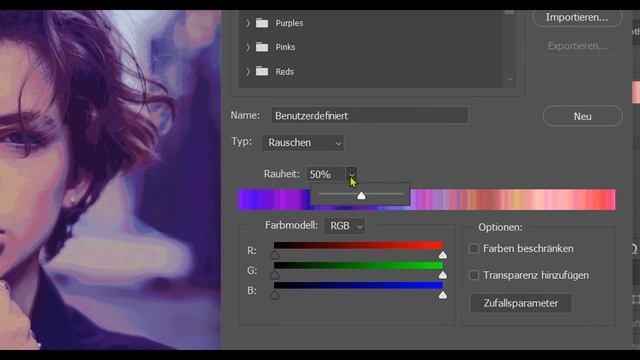This screenshot has height=360, width=640.
Task: Click the G channel maximum slider handle
Action: pos(442,275)
